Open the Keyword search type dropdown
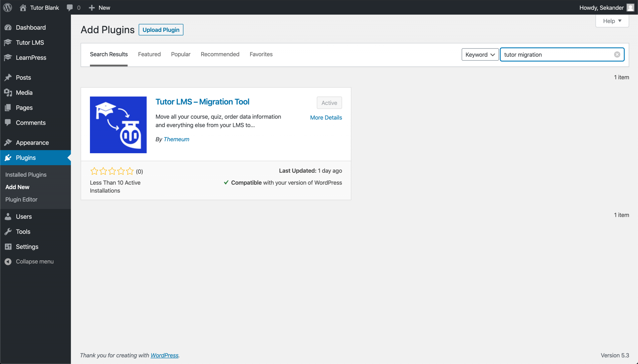Viewport: 638px width, 364px height. [480, 55]
